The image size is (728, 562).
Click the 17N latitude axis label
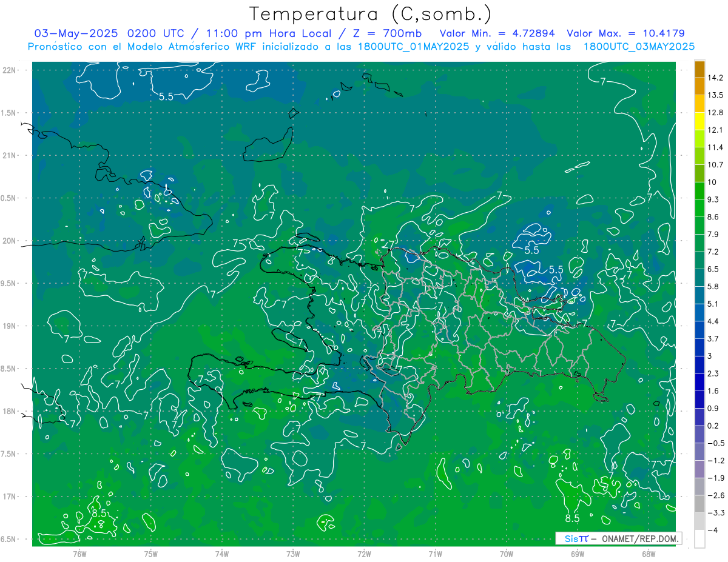coord(10,497)
